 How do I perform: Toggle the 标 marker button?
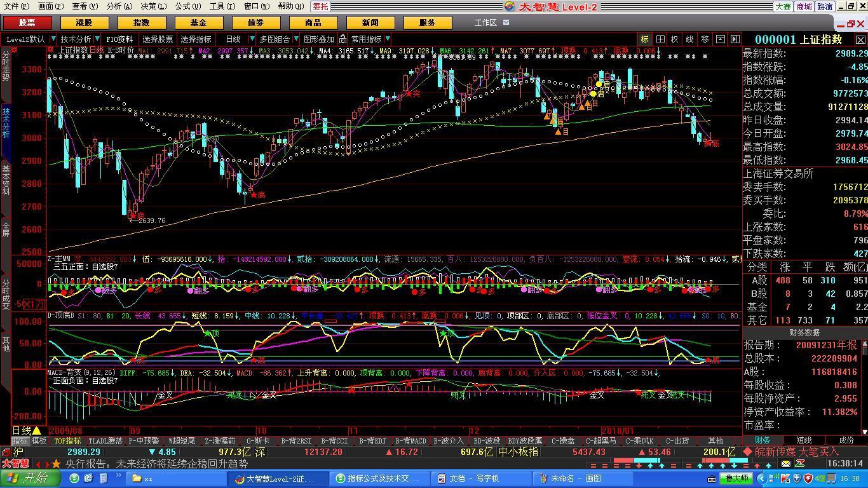click(645, 39)
